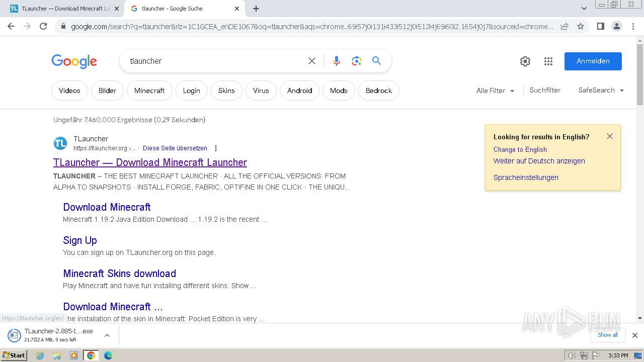This screenshot has width=644, height=362.
Task: Reload the Google search page
Action: tap(43, 26)
